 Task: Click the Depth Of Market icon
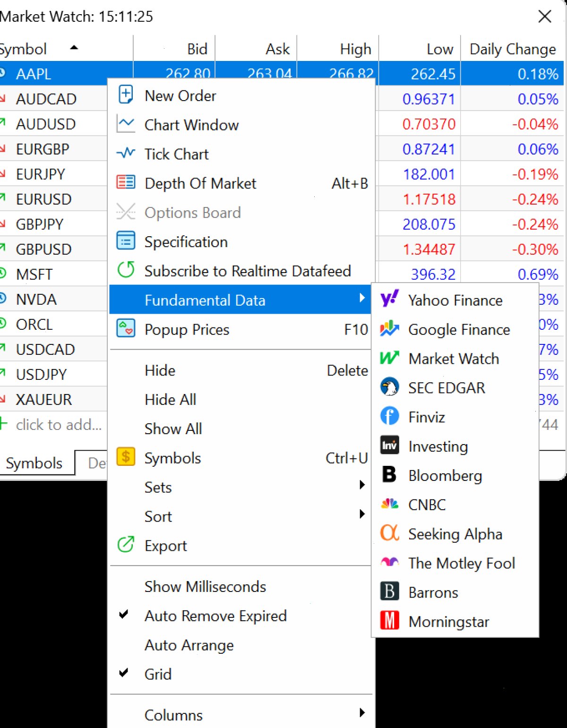126,182
